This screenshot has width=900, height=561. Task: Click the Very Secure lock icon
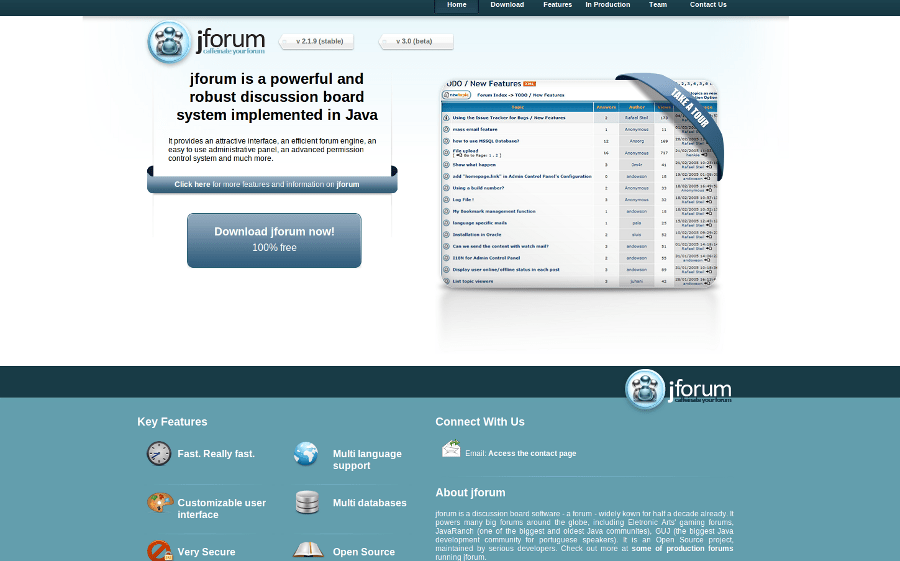[160, 551]
